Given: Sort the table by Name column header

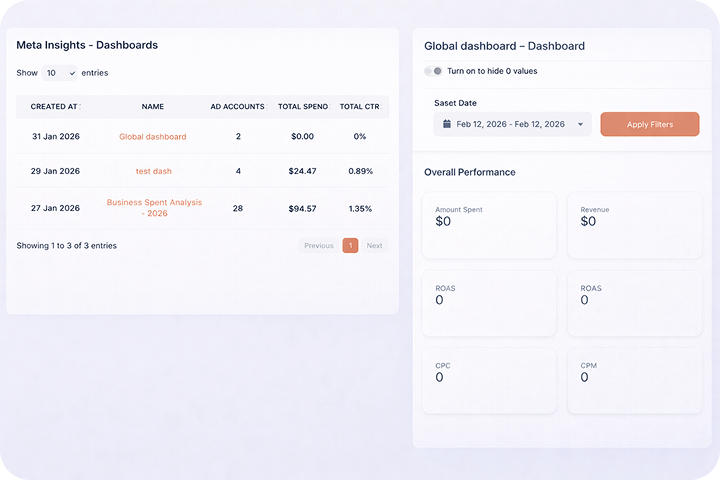Looking at the screenshot, I should (x=152, y=107).
